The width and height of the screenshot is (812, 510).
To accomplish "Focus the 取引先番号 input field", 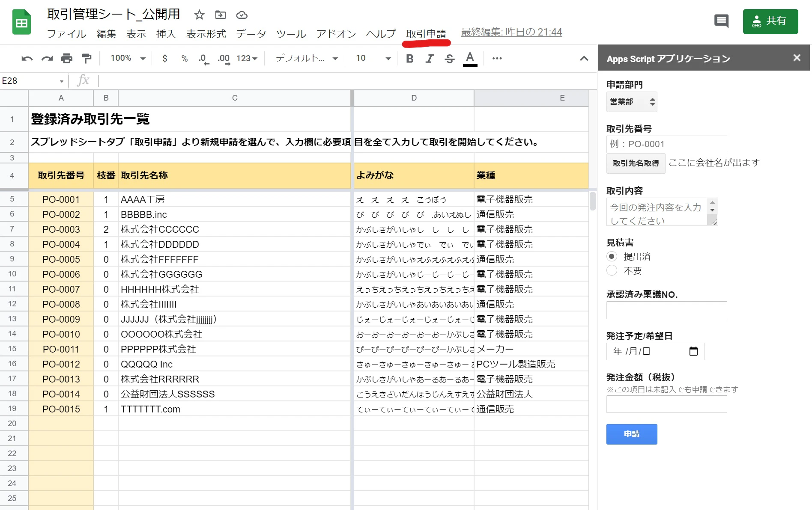I will [x=666, y=144].
